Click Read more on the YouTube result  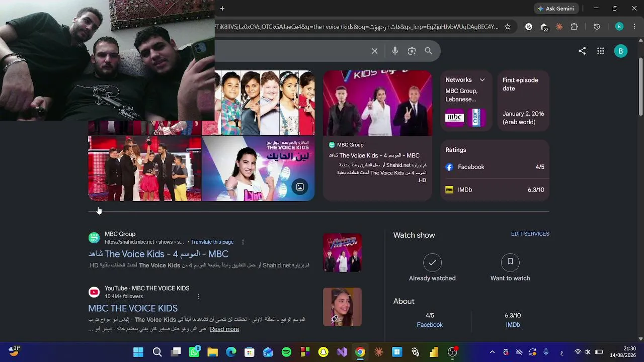(224, 329)
